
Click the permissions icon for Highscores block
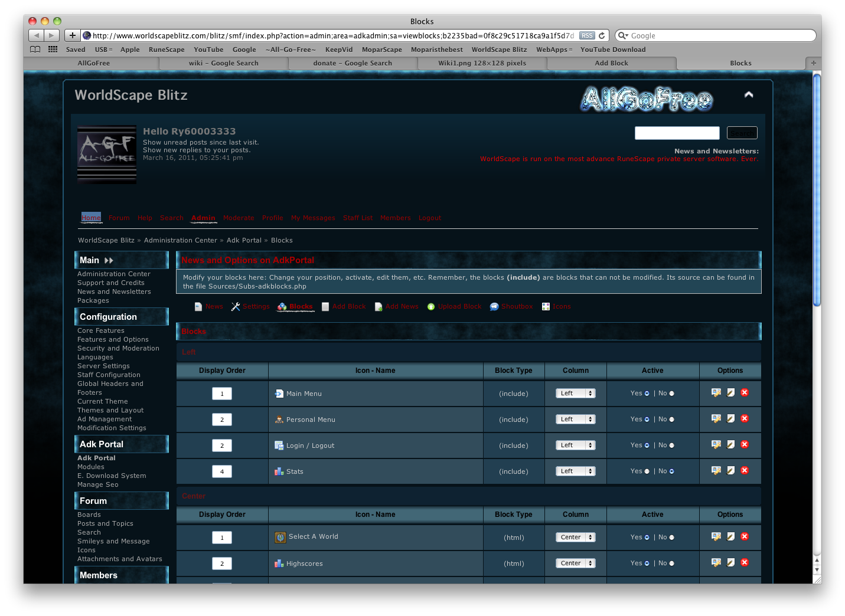point(716,563)
